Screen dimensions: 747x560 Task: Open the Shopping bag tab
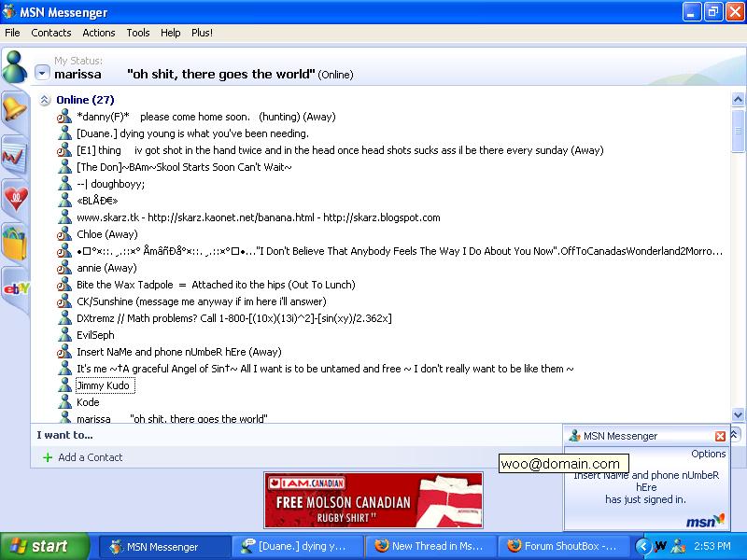pyautogui.click(x=15, y=243)
